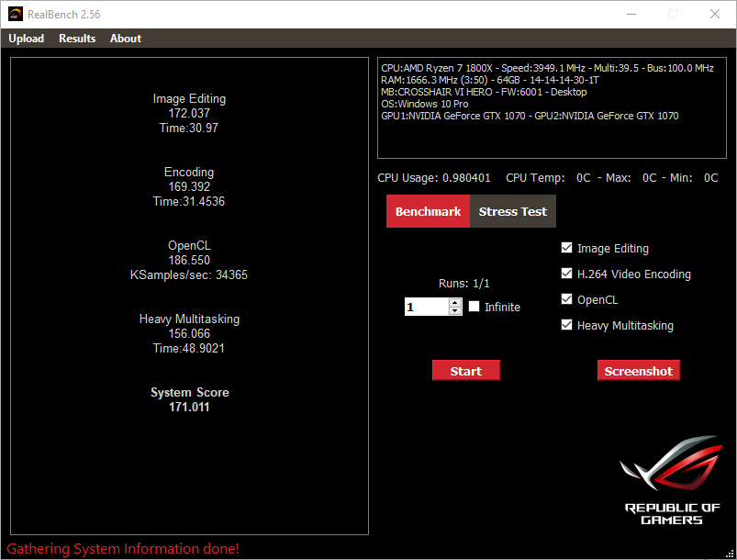Click the Time:30.97 result line

(189, 128)
